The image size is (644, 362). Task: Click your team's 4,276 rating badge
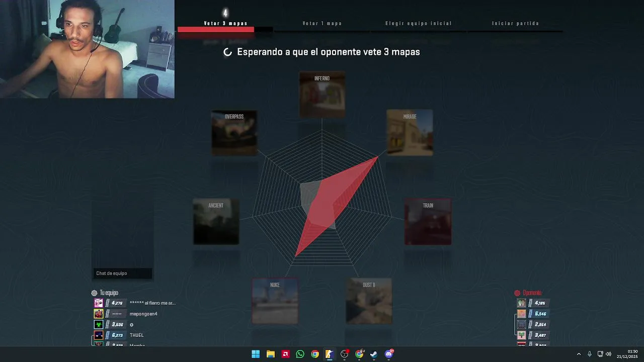point(115,303)
